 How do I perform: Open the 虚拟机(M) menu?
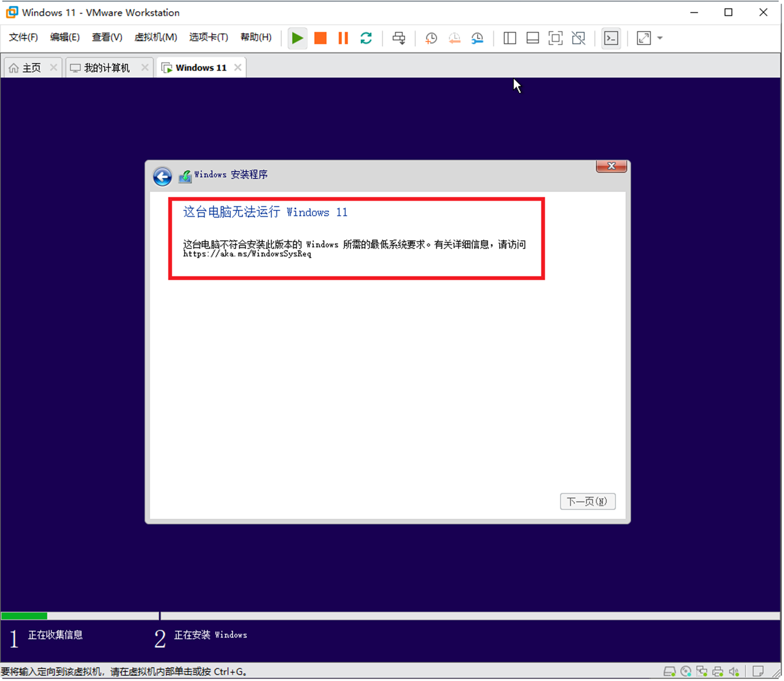point(155,38)
